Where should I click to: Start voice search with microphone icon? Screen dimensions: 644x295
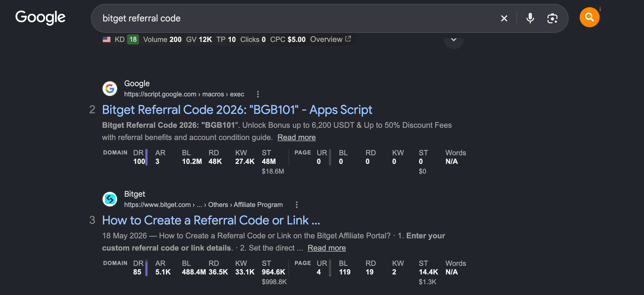point(530,18)
